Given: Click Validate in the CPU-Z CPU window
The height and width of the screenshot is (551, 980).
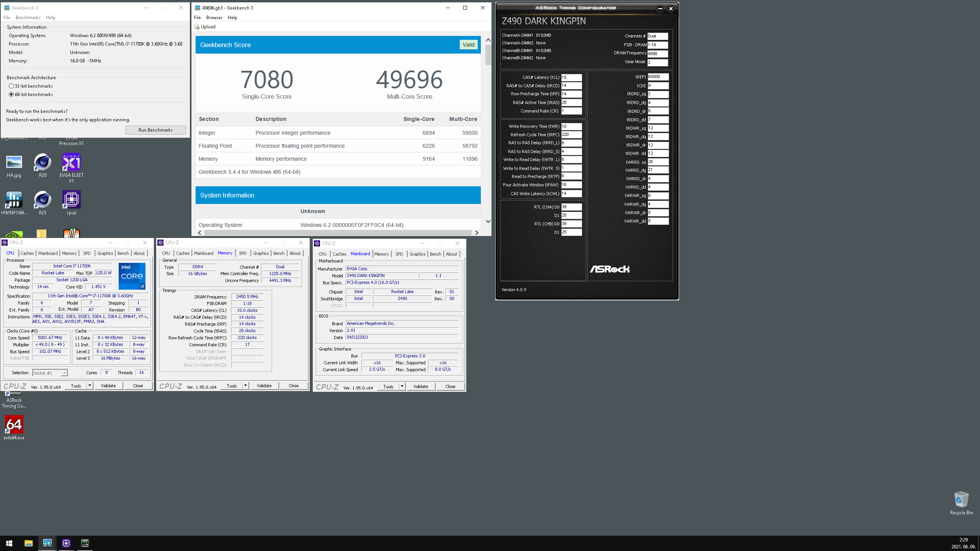Looking at the screenshot, I should pos(108,386).
